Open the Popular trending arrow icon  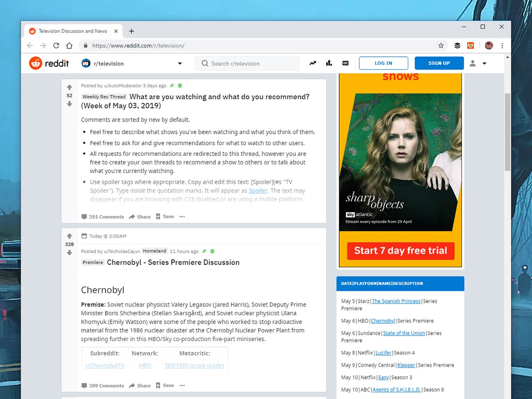pyautogui.click(x=313, y=63)
